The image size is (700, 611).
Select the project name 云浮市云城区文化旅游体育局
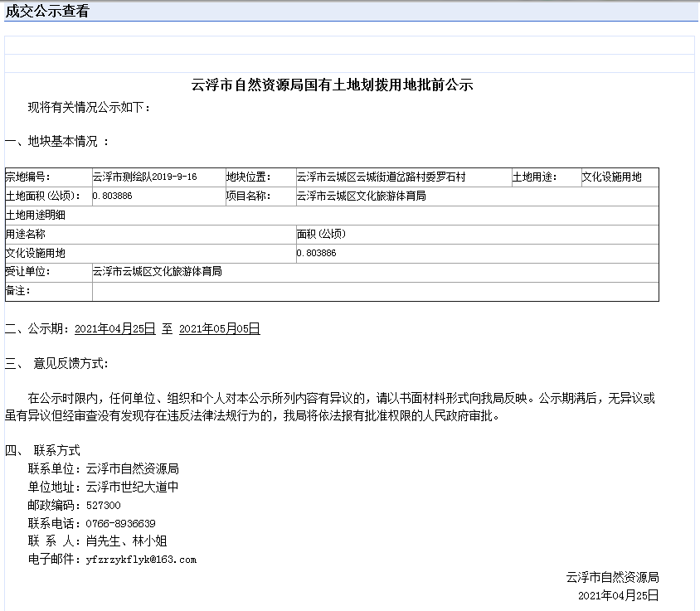point(357,196)
